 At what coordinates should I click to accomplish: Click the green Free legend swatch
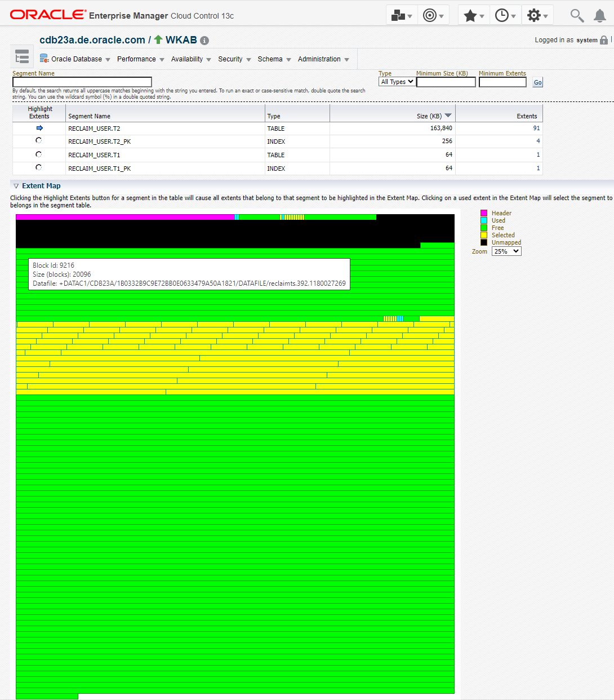(x=484, y=228)
